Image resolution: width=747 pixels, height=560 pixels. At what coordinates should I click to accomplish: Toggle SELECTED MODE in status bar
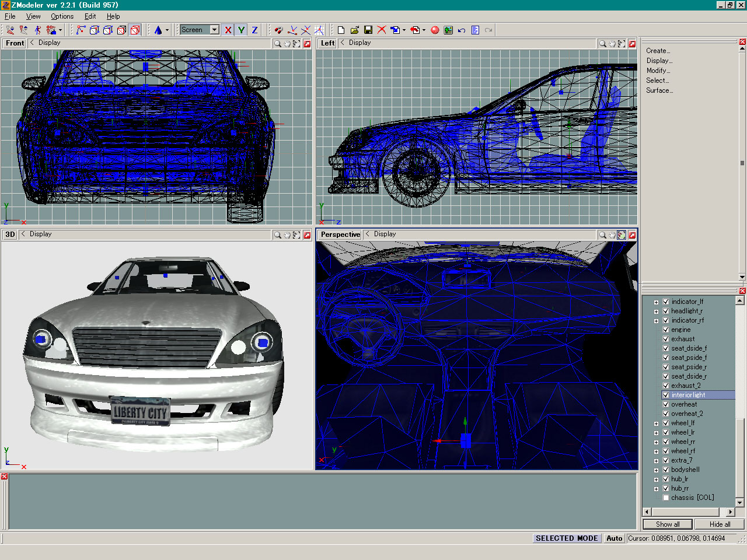567,538
